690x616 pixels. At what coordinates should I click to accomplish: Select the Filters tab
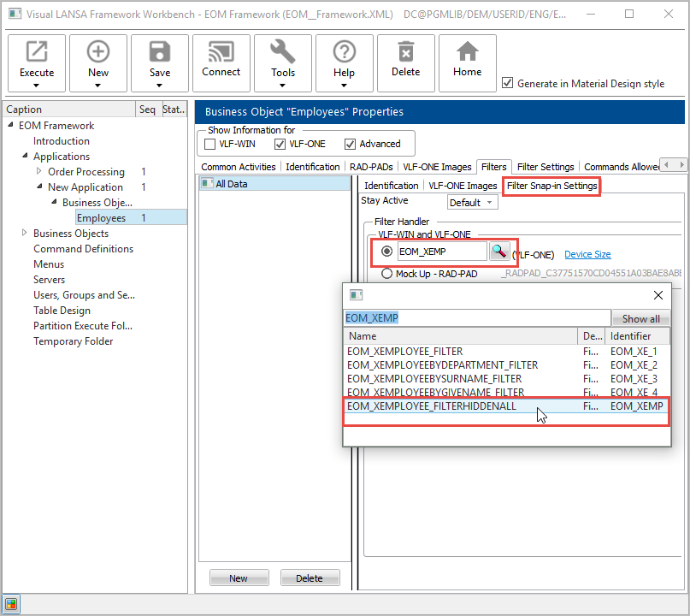(x=493, y=167)
